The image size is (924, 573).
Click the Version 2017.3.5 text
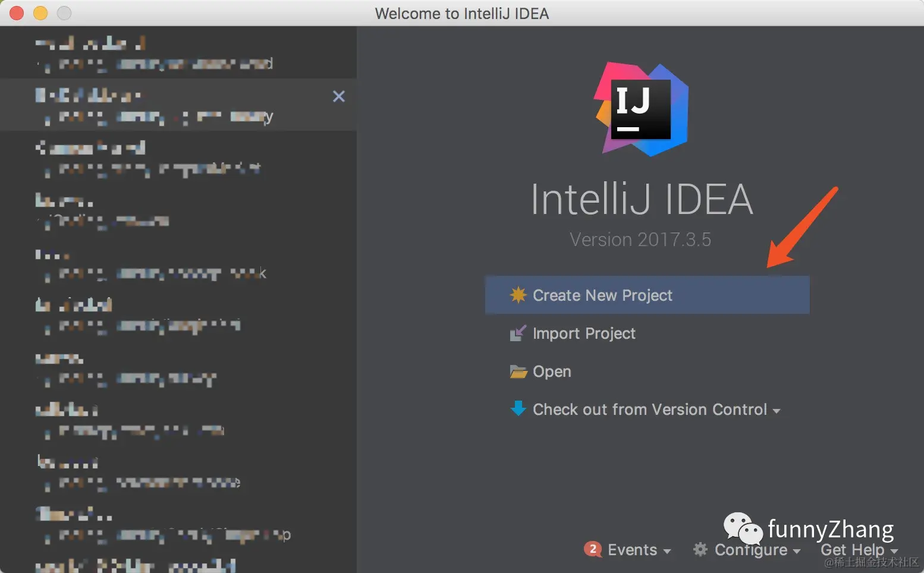[x=640, y=240]
